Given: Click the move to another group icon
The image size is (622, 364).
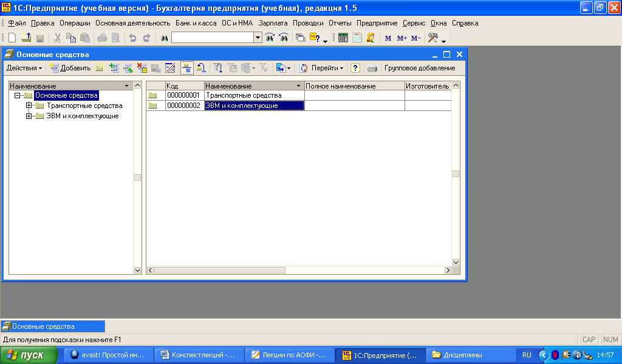Looking at the screenshot, I should click(201, 68).
